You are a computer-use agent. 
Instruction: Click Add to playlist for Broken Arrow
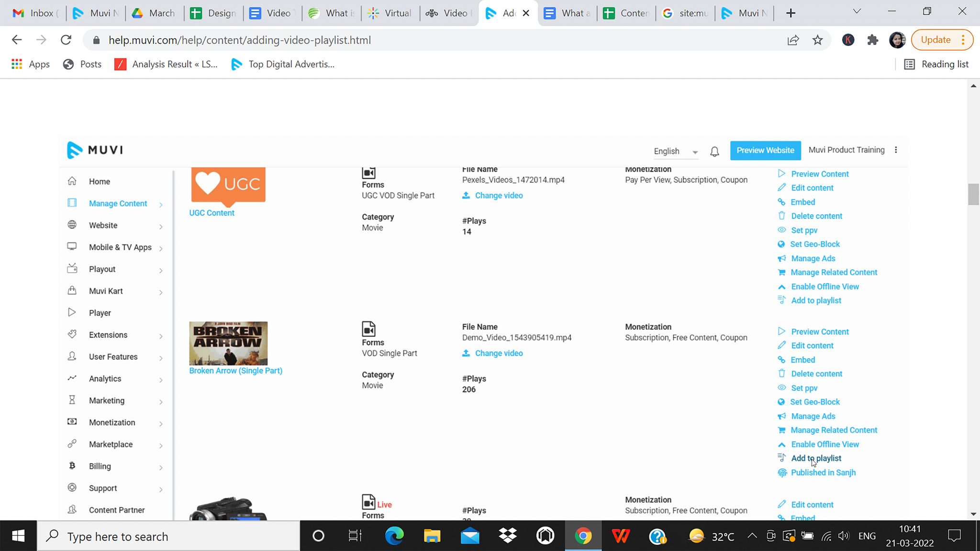[x=816, y=458]
